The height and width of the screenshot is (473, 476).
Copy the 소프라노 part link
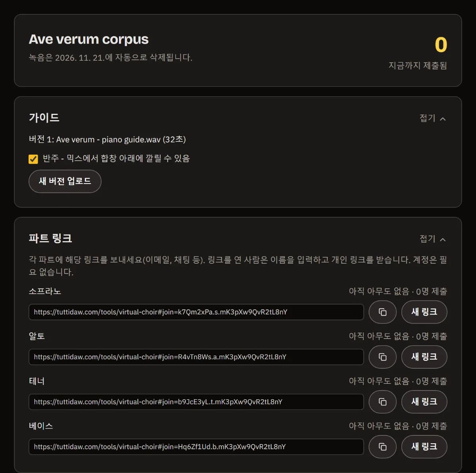click(x=382, y=312)
